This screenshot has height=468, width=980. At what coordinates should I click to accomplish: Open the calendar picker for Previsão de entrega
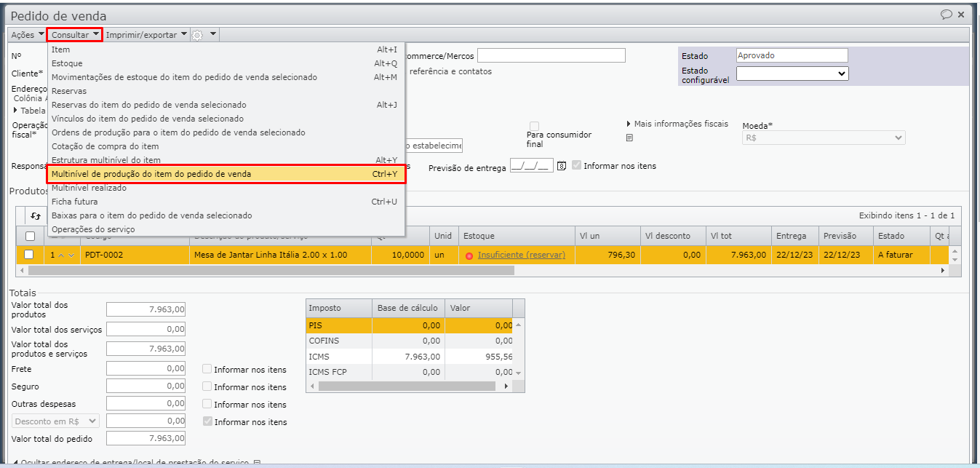click(562, 166)
